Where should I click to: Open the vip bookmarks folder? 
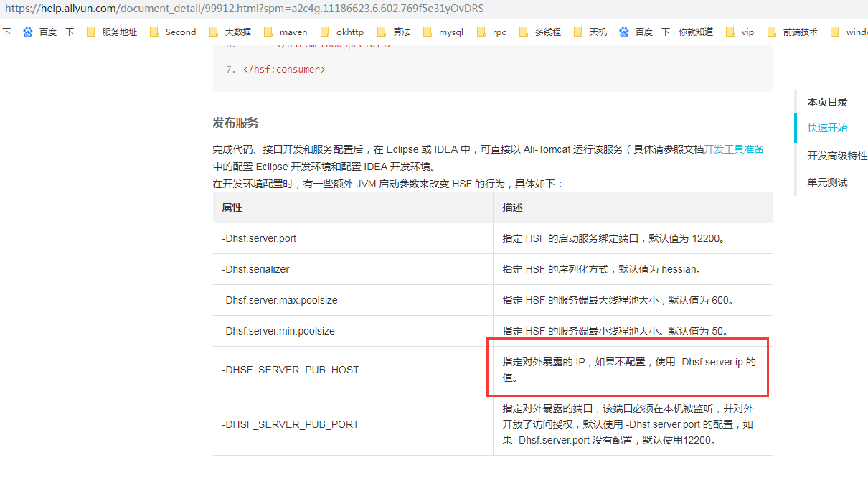tap(747, 32)
